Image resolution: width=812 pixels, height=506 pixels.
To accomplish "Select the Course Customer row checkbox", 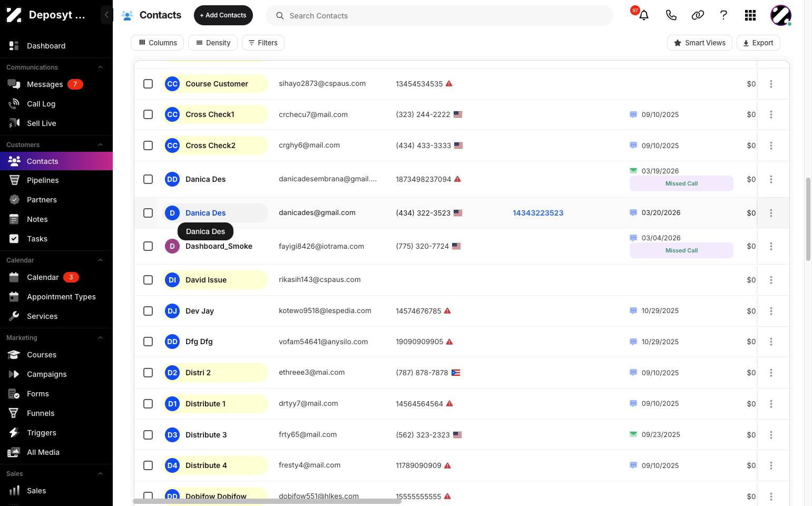I will point(148,84).
